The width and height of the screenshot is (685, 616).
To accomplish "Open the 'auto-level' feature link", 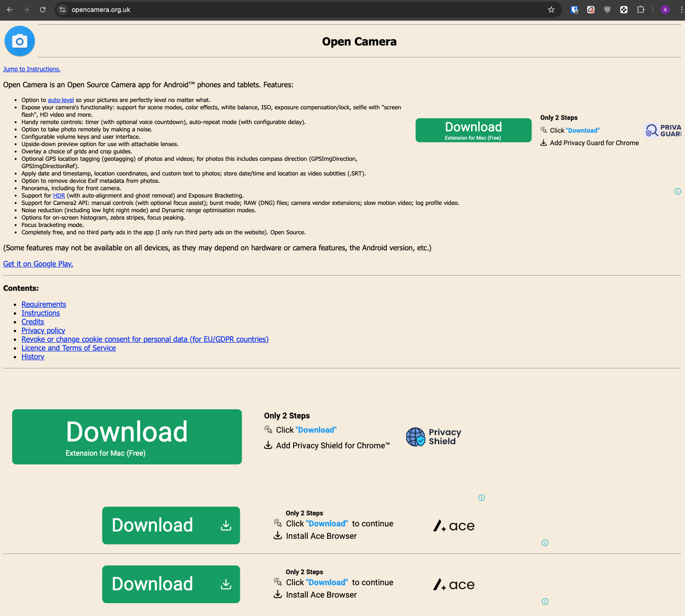I will click(x=61, y=100).
